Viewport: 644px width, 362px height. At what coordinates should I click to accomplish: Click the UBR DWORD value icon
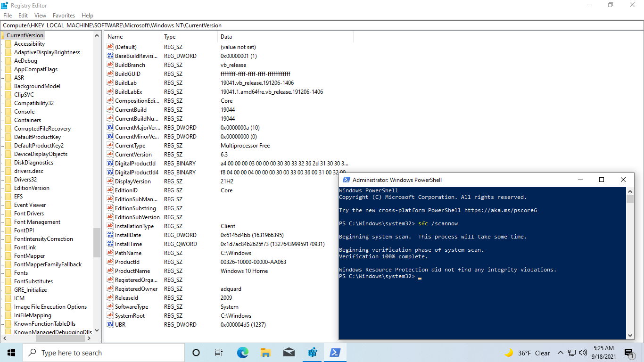coord(110,325)
